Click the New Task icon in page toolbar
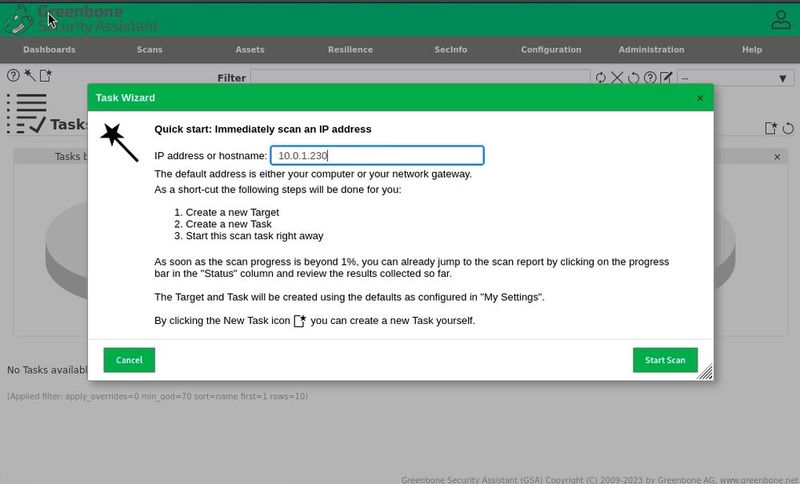 (x=46, y=75)
